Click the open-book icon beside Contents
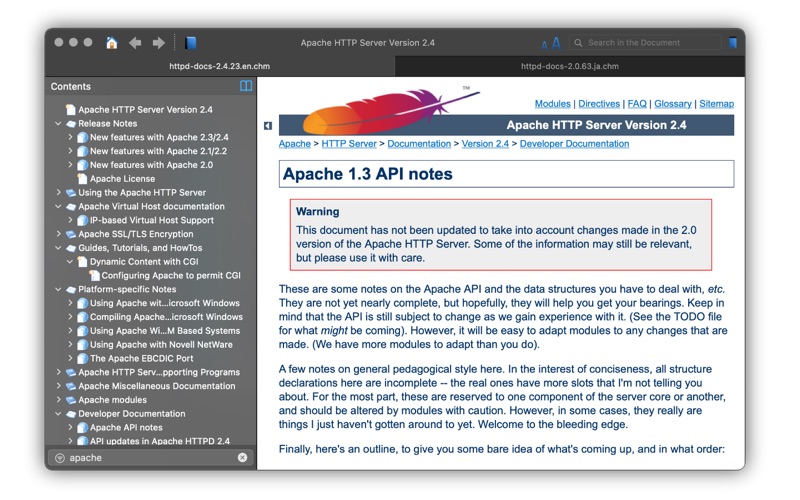Screen dimensions: 800x500 tap(246, 86)
